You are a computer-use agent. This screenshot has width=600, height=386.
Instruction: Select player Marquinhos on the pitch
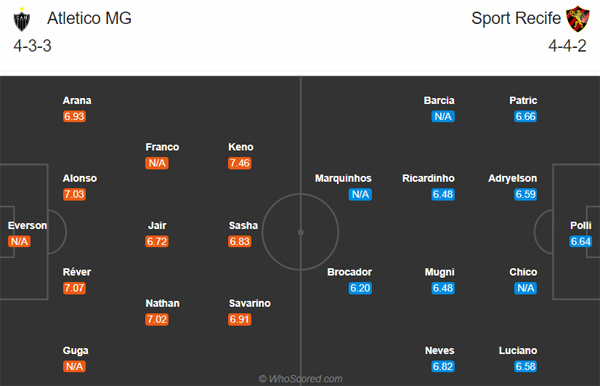click(x=343, y=178)
